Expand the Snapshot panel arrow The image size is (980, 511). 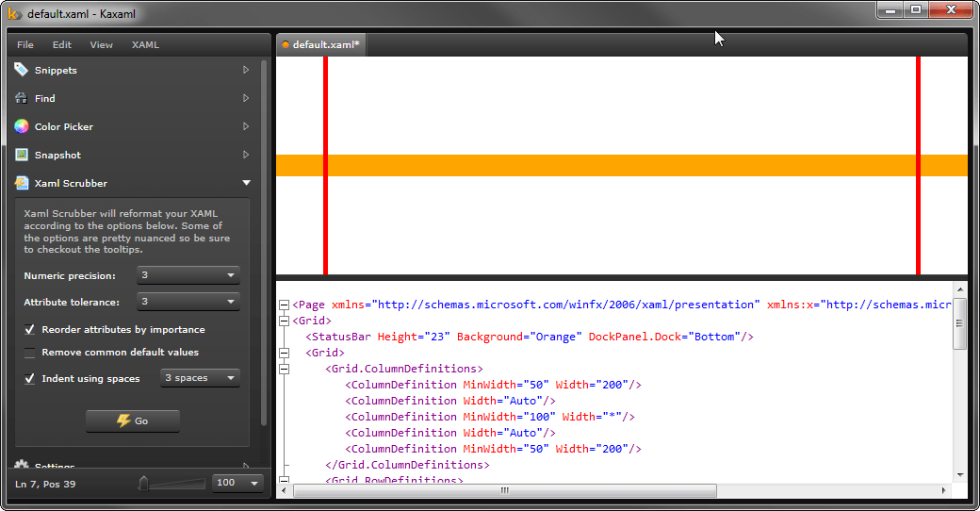(246, 155)
